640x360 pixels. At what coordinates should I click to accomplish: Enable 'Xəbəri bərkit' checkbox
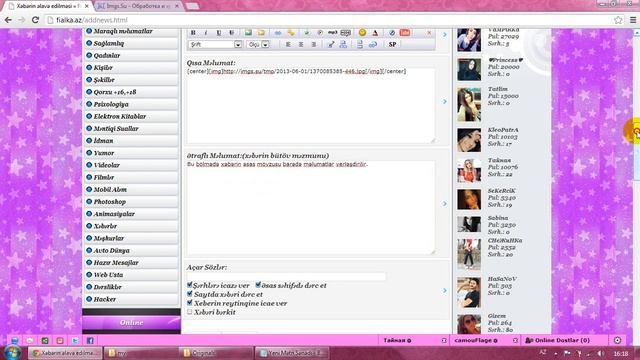(x=189, y=311)
